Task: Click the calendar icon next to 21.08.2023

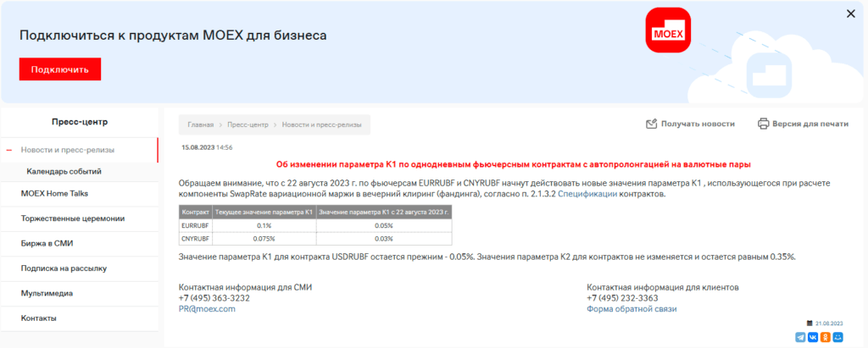Action: tap(810, 323)
